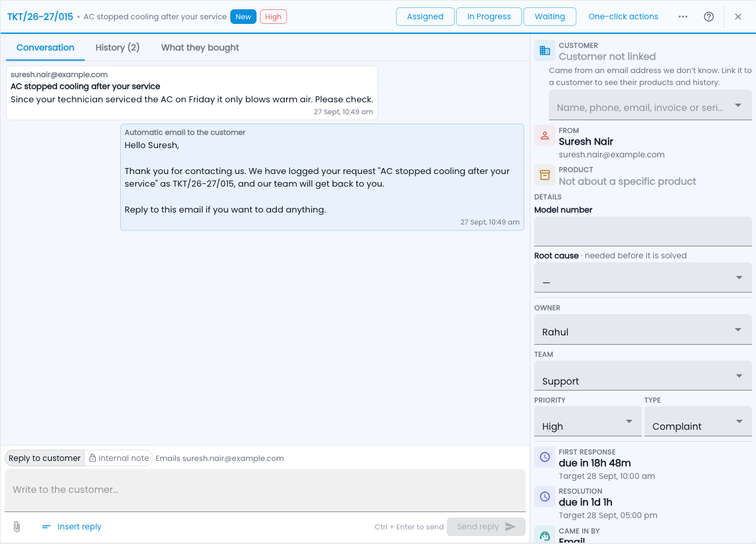Click the red High priority badge

tap(273, 17)
